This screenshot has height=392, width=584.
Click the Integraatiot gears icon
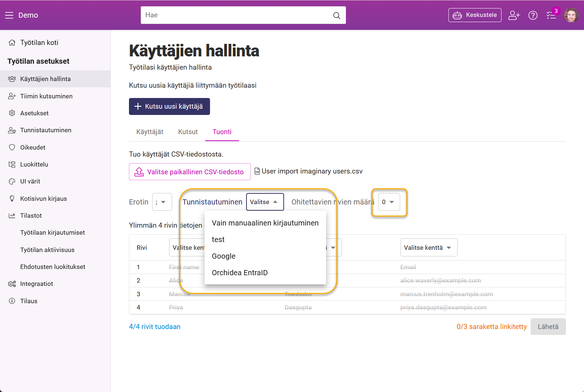coord(12,284)
